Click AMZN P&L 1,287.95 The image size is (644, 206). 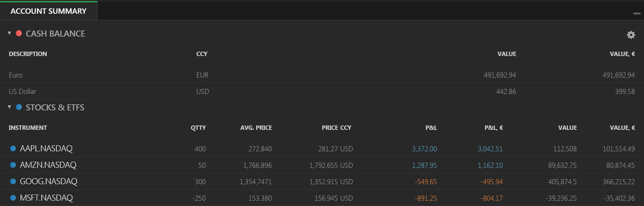[x=424, y=165]
